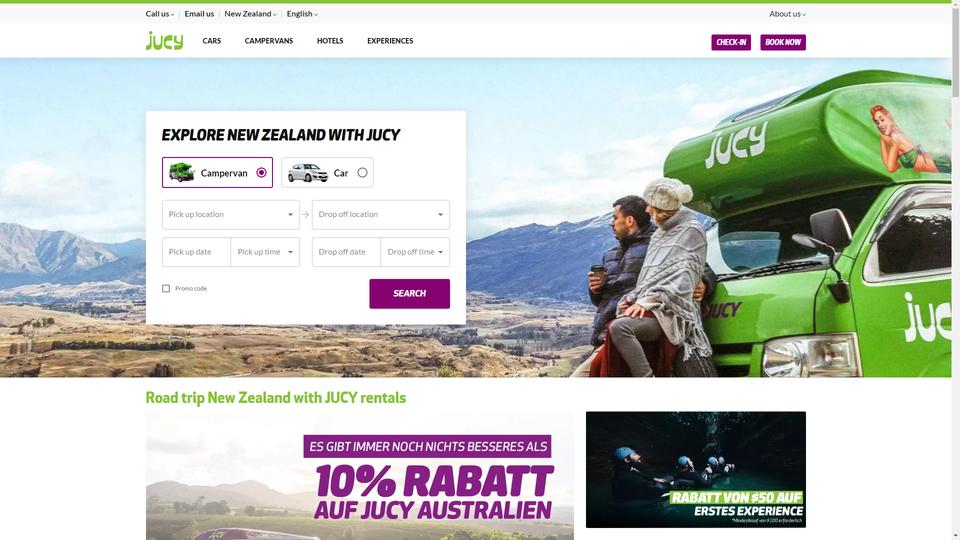Open the Drop off location dropdown
Viewport: 960px width, 540px height.
click(381, 215)
